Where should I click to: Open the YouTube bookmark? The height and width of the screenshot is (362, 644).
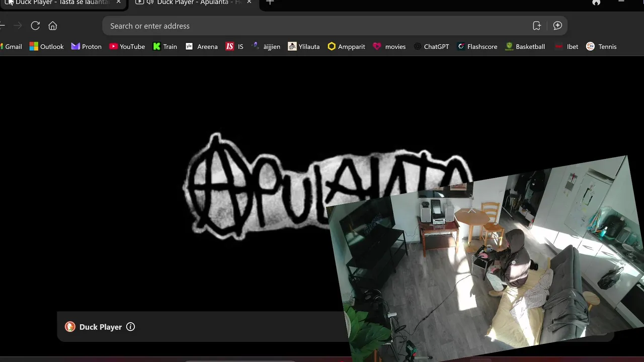[127, 46]
